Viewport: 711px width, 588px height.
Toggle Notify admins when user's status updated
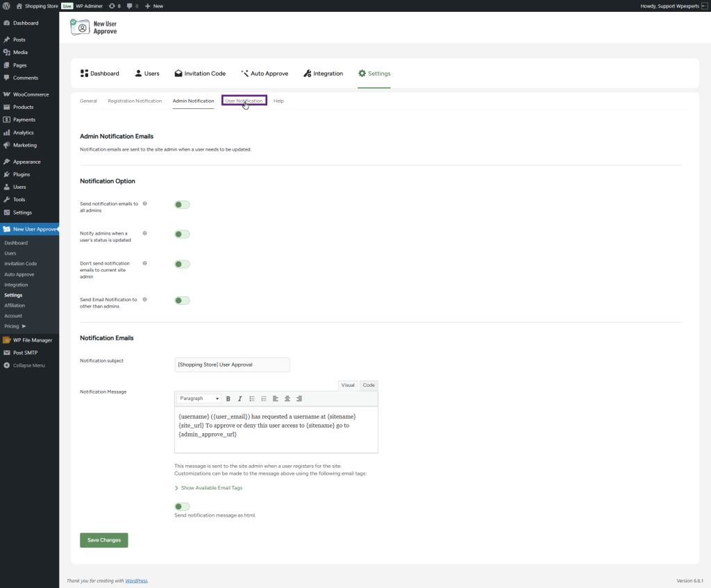point(183,235)
